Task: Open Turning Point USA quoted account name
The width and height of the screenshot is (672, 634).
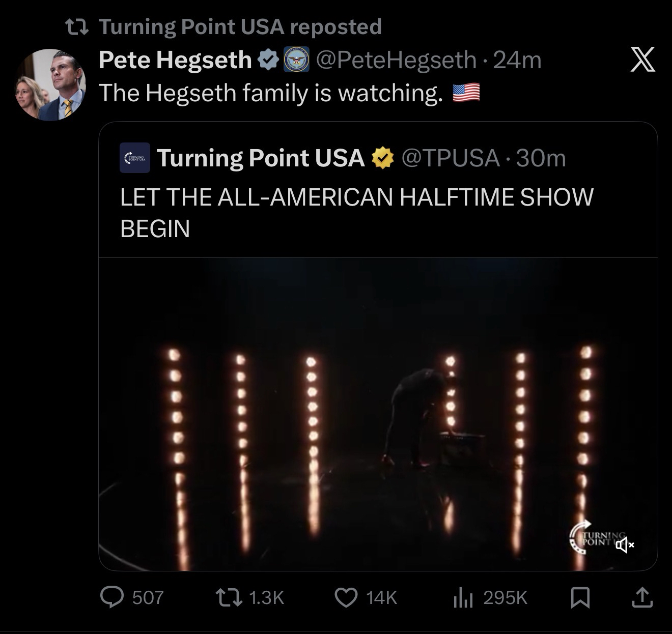Action: click(x=260, y=158)
